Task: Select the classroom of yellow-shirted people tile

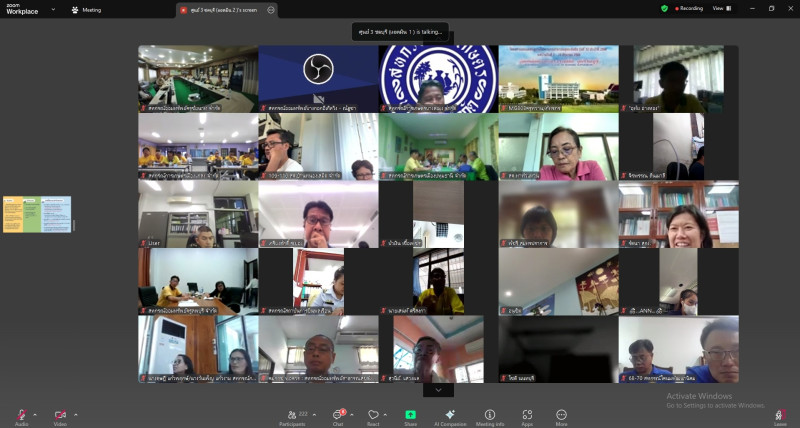Action: 198,146
